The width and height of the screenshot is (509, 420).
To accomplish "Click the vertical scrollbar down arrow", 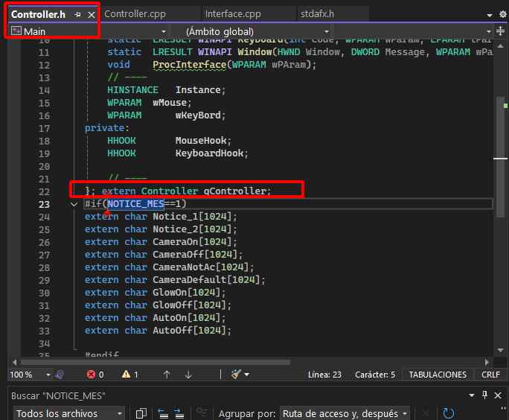I will point(501,350).
